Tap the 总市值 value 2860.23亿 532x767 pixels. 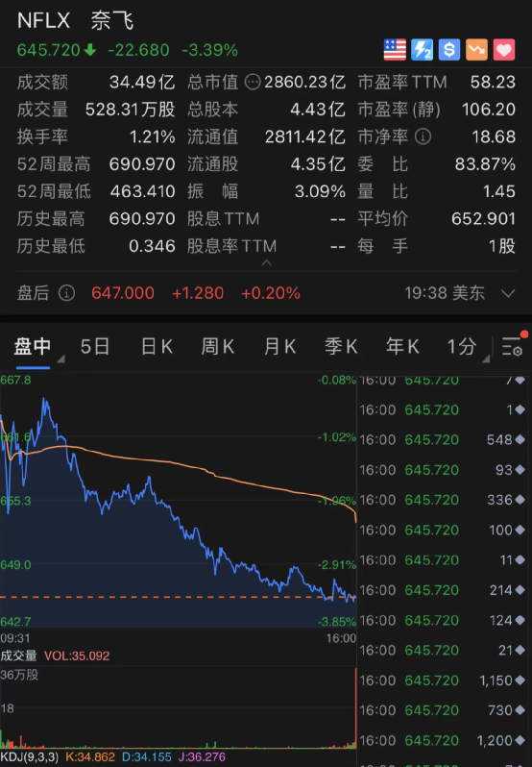point(304,83)
